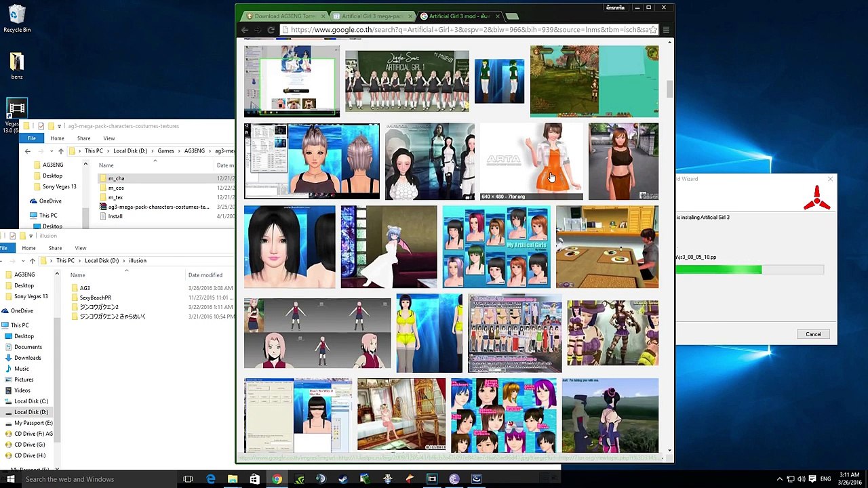Click Chrome's reload page icon
The height and width of the screenshot is (488, 868).
click(x=271, y=30)
